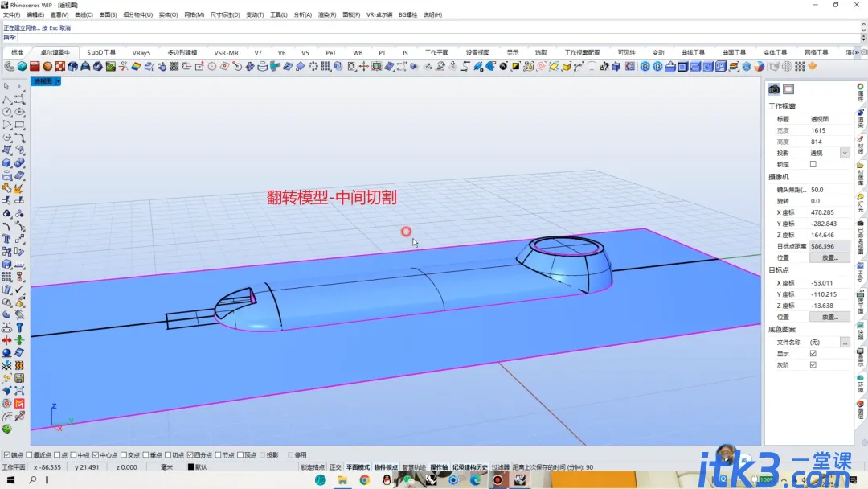This screenshot has width=868, height=489.
Task: Select the text T tool in left toolbar
Action: [6, 239]
